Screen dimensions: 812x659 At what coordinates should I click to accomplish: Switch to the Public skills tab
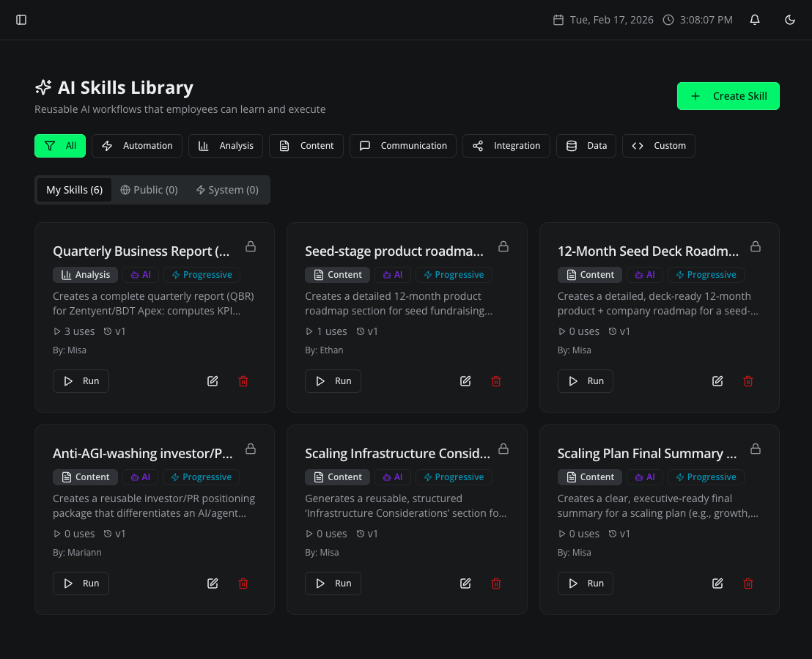(149, 189)
